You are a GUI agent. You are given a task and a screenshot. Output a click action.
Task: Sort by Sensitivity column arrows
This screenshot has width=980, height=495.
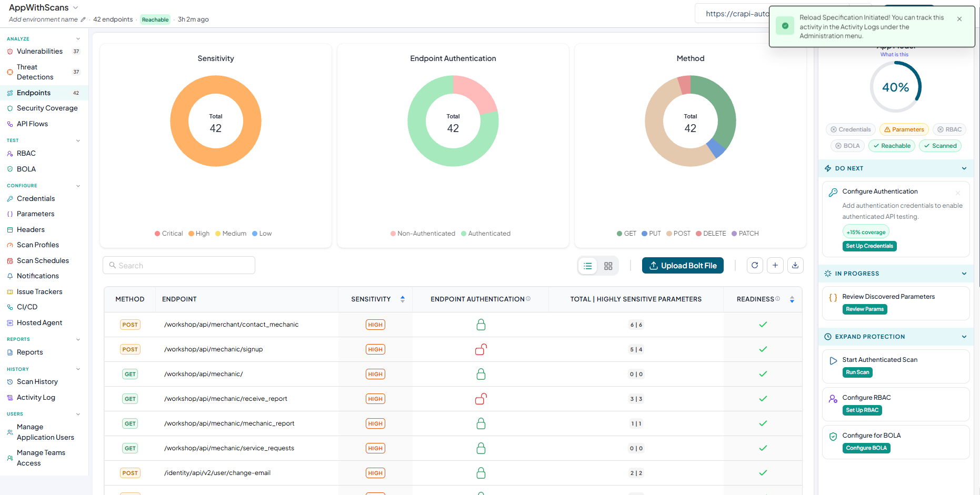(x=403, y=299)
